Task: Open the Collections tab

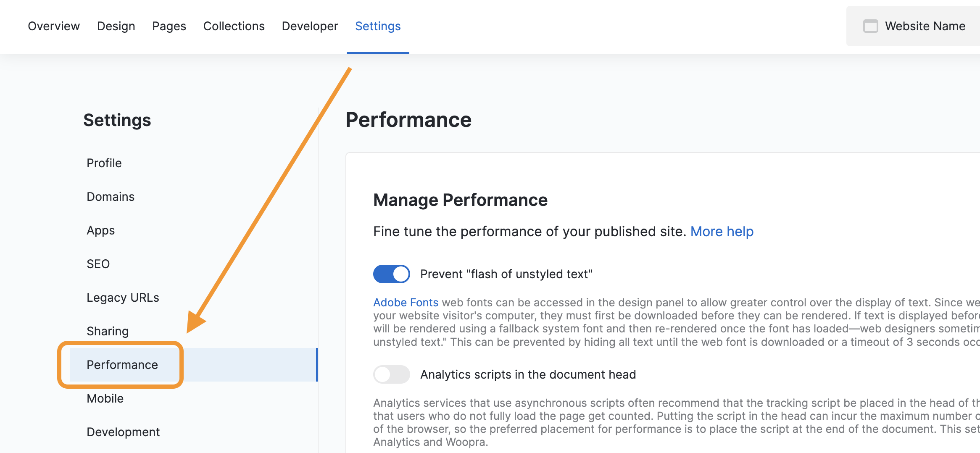Action: point(234,26)
